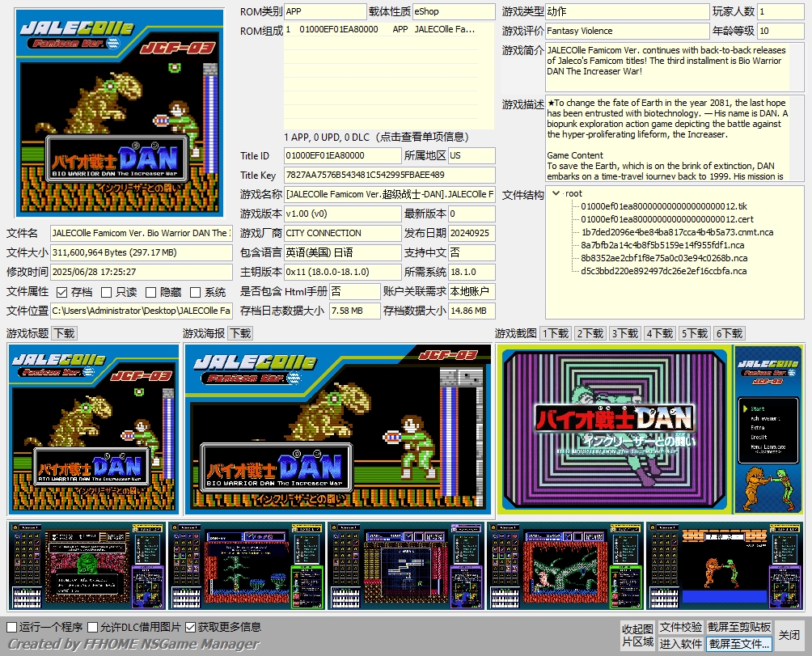Select the .tik file in the tree

coord(664,206)
